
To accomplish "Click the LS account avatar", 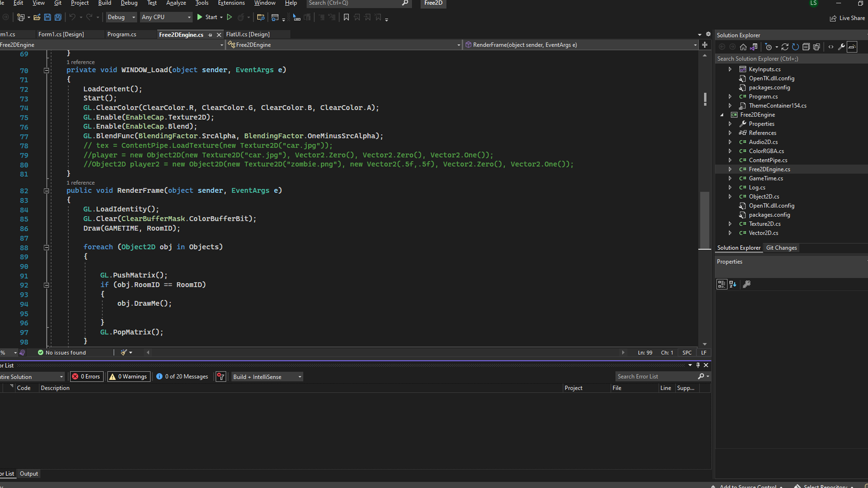I will click(813, 3).
